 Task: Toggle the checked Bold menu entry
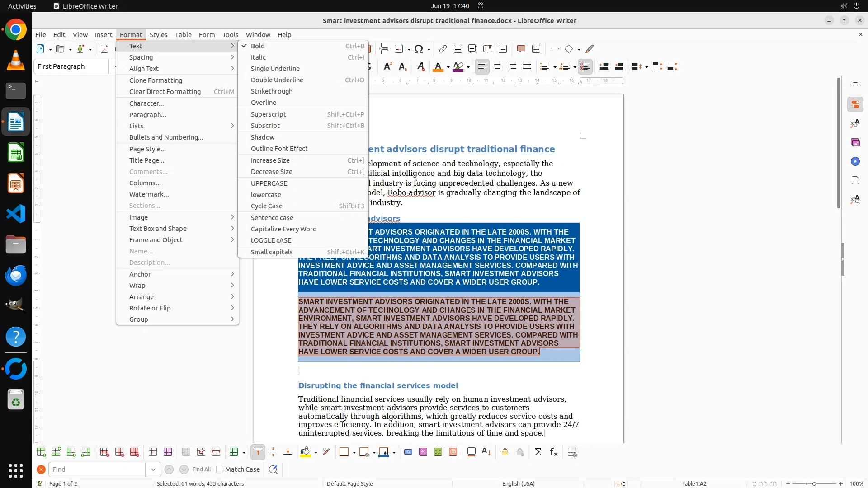(x=258, y=46)
